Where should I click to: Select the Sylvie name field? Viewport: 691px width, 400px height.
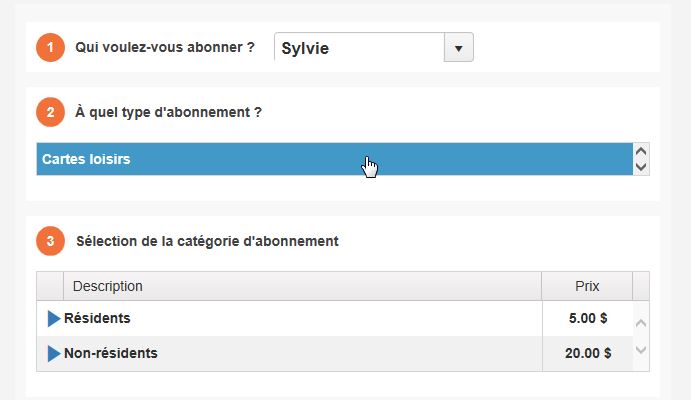coord(359,47)
